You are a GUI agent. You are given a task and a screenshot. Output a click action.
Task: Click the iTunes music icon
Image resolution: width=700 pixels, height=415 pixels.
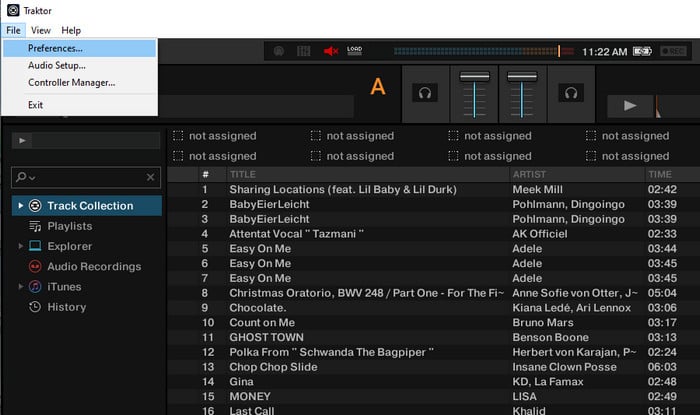(35, 286)
